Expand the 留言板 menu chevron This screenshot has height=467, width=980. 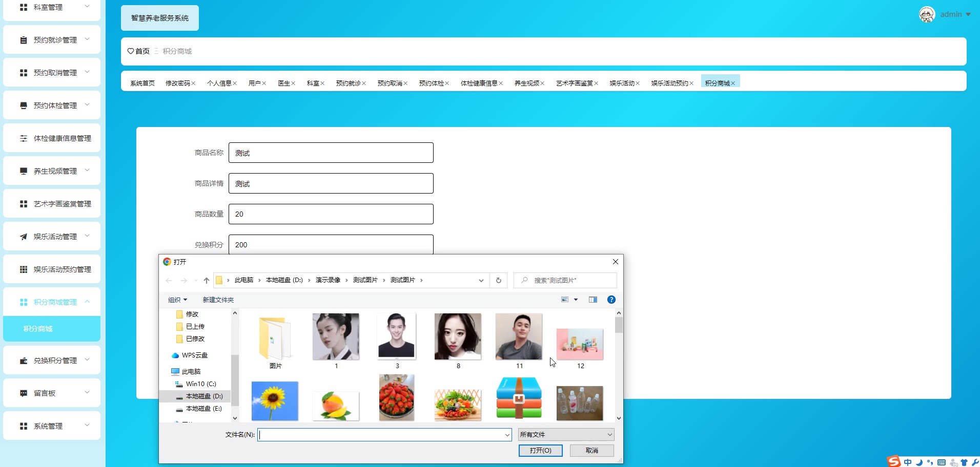pos(87,393)
